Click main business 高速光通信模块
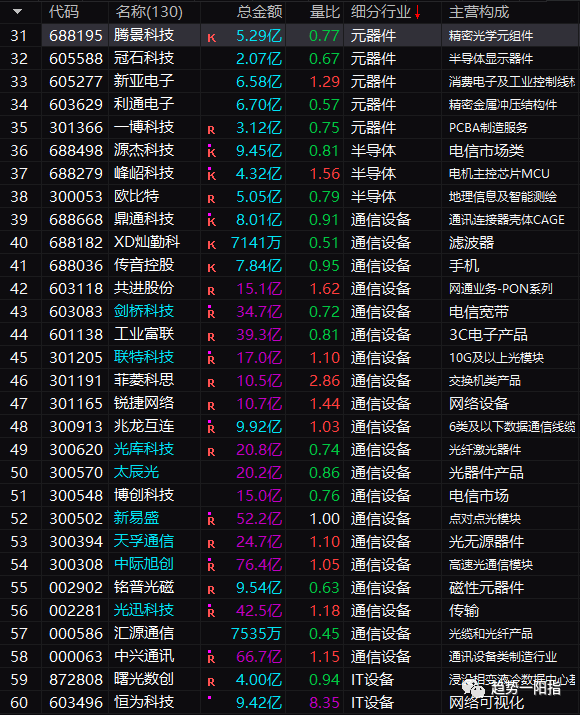 pyautogui.click(x=491, y=565)
